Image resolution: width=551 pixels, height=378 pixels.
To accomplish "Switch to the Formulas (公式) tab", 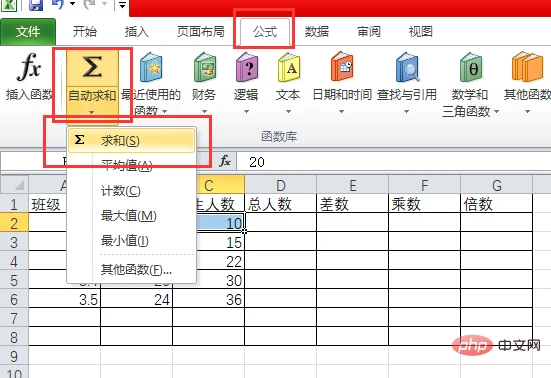I will [265, 32].
